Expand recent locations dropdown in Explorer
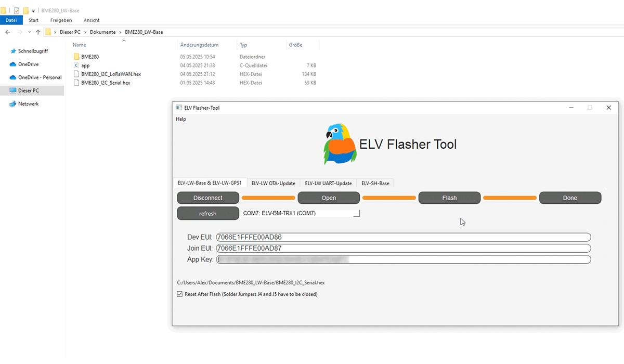 click(x=29, y=32)
